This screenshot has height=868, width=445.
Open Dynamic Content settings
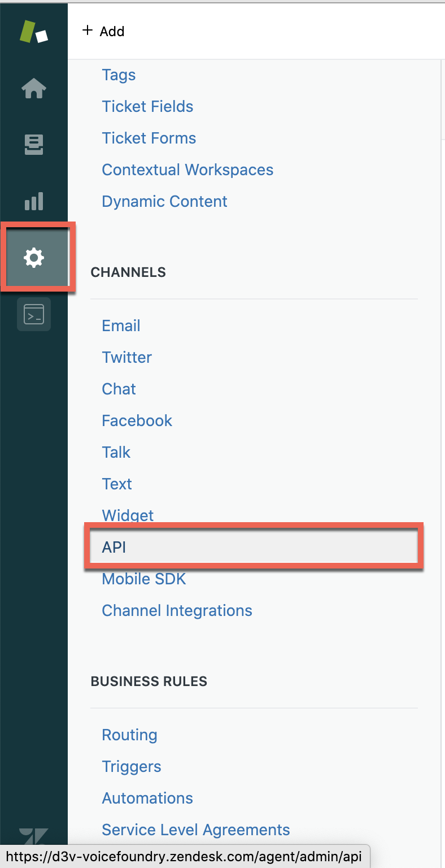[x=164, y=202]
